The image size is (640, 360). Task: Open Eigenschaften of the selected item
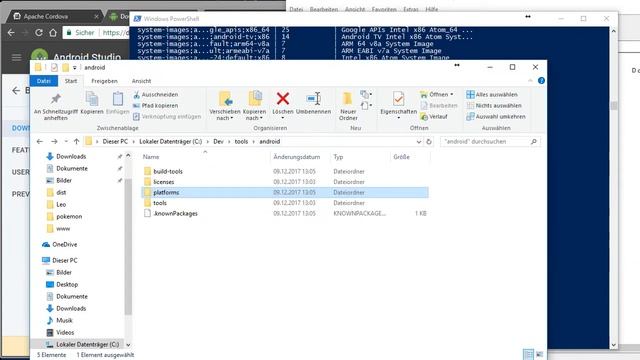tap(398, 105)
